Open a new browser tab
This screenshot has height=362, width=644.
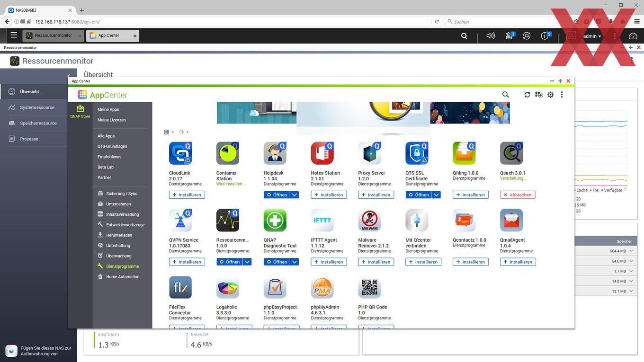pos(81,10)
